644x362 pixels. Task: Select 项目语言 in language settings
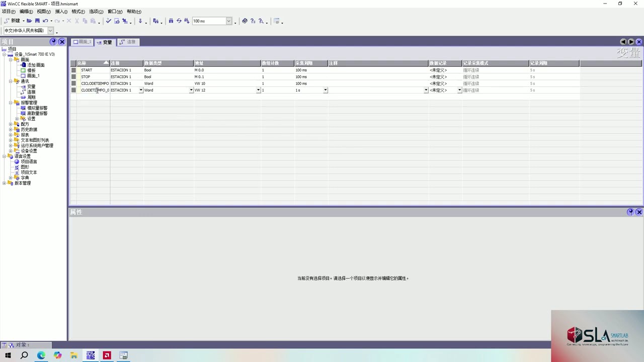click(29, 162)
